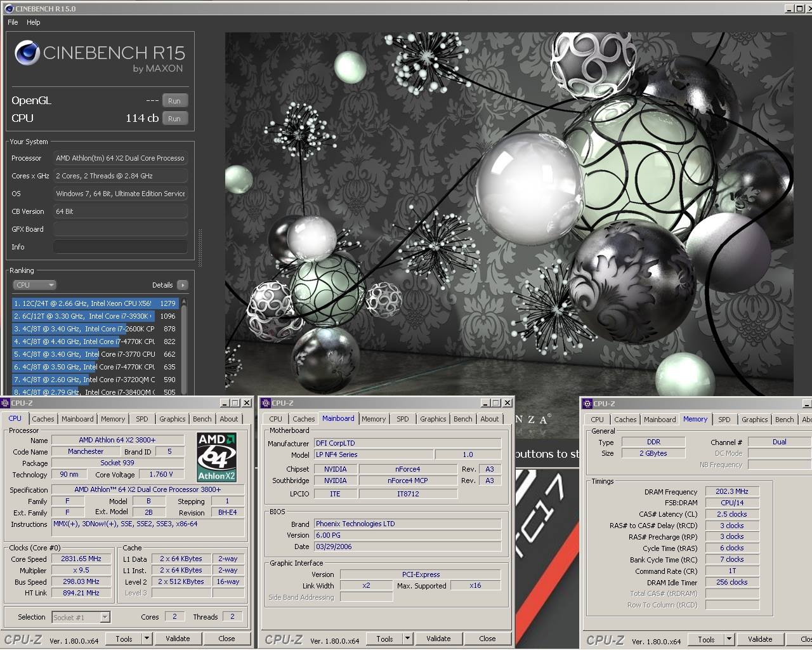The width and height of the screenshot is (812, 650).
Task: Open the SPD tab in Mainboard CPU-Z window
Action: click(x=403, y=419)
